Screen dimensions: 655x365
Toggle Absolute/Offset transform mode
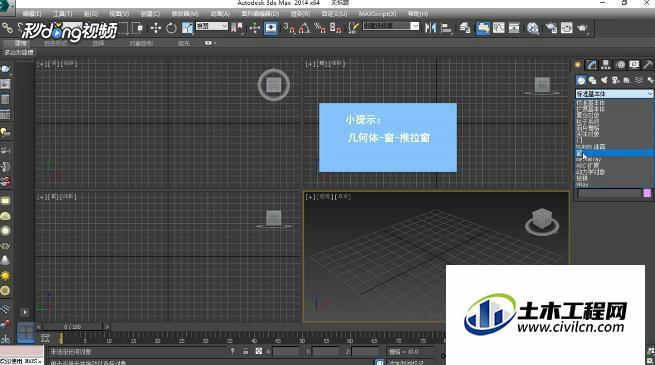[x=259, y=352]
